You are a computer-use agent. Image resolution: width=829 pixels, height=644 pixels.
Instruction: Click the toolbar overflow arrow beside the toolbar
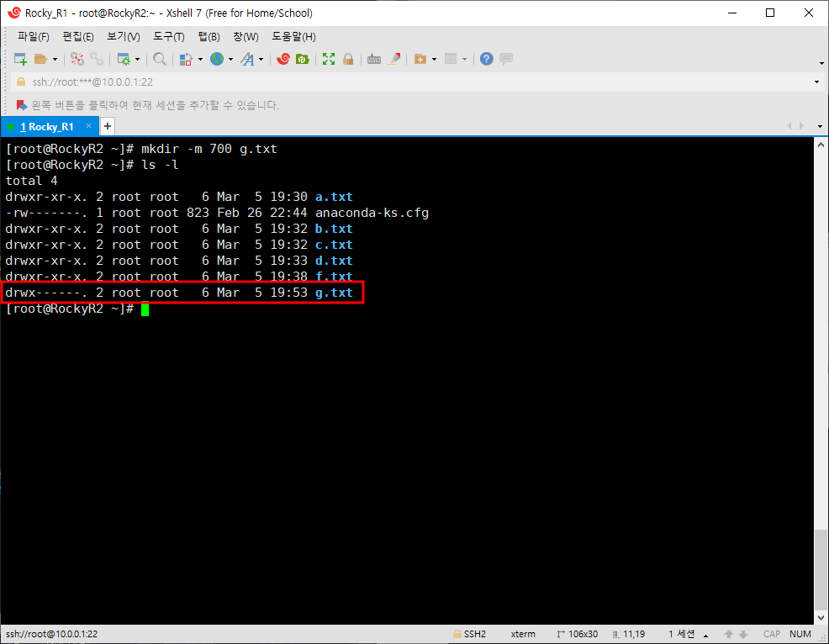(821, 63)
